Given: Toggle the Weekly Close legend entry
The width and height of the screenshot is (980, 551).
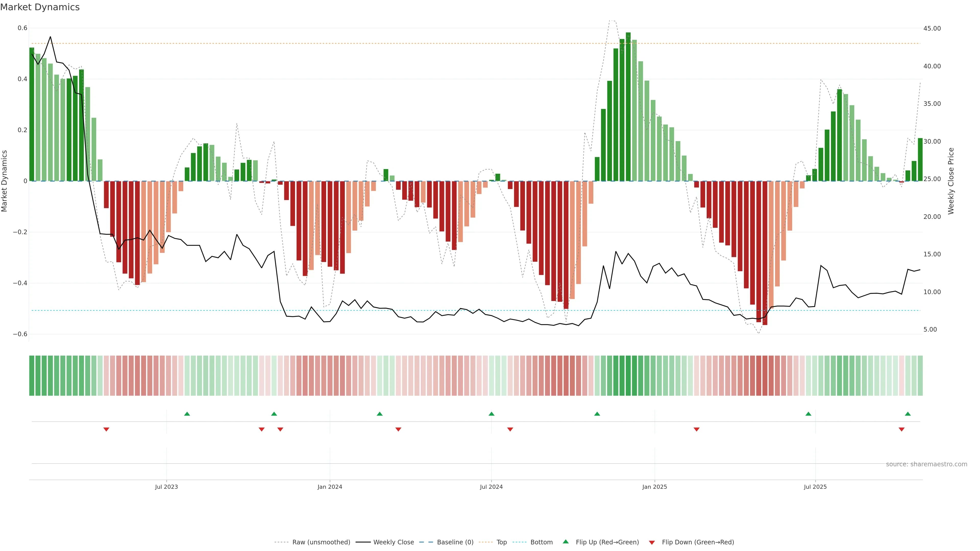Looking at the screenshot, I should [393, 542].
